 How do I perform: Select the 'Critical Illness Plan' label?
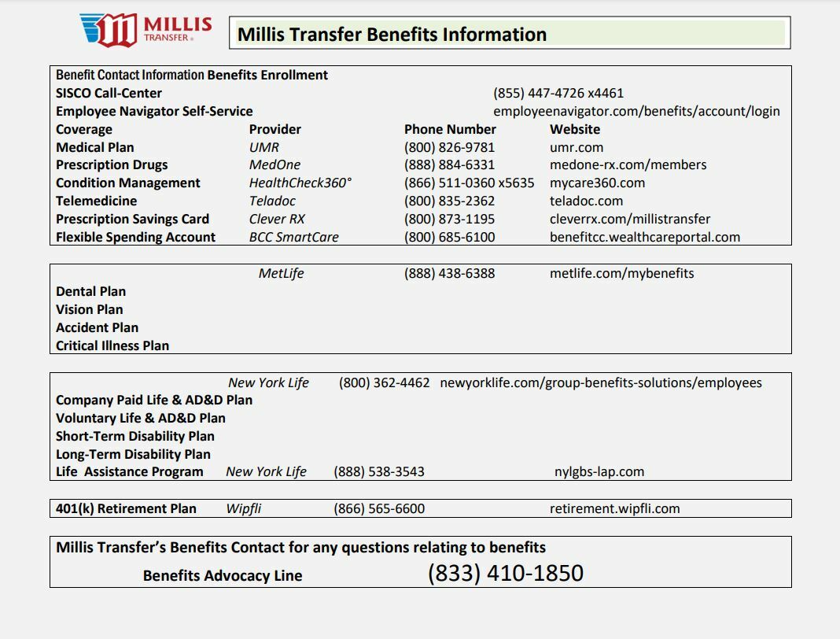click(112, 345)
